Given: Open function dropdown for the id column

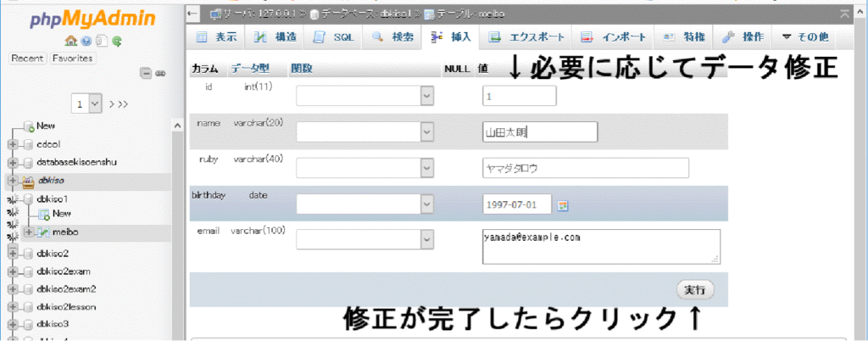Looking at the screenshot, I should (426, 97).
